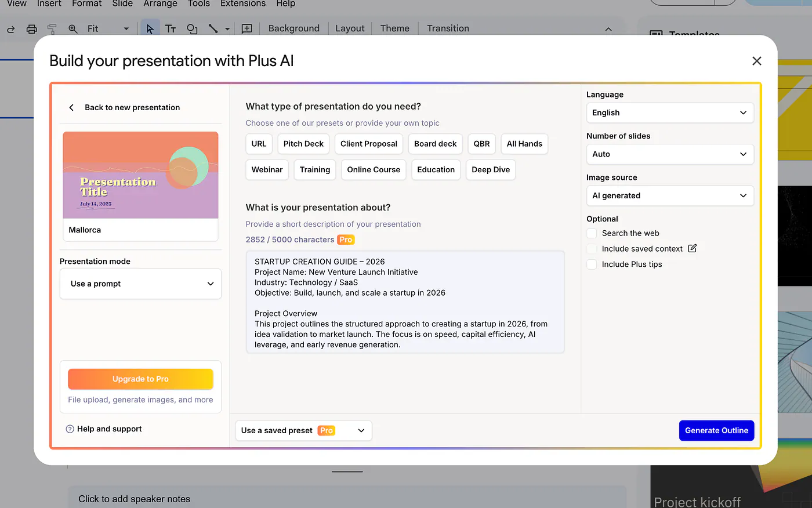This screenshot has width=812, height=508.
Task: Click the speaker notes field
Action: click(x=347, y=499)
